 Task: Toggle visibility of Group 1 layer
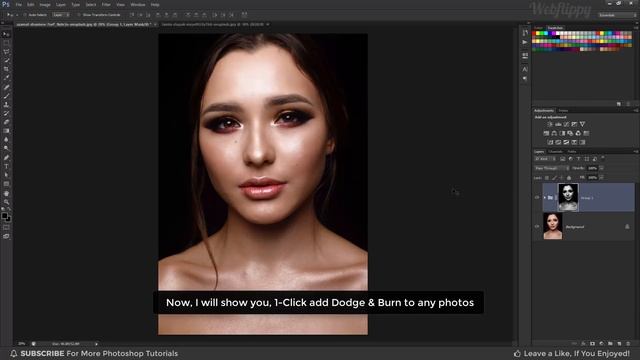click(537, 198)
